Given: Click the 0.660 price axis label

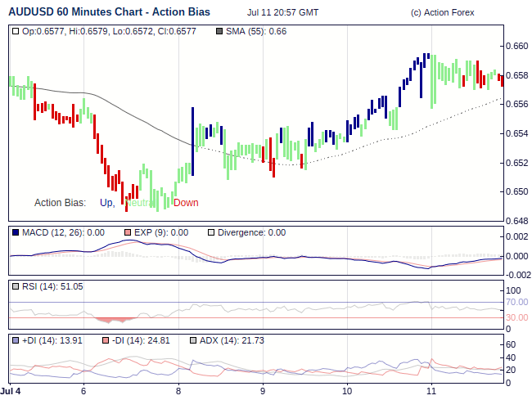Looking at the screenshot, I should click(517, 46).
